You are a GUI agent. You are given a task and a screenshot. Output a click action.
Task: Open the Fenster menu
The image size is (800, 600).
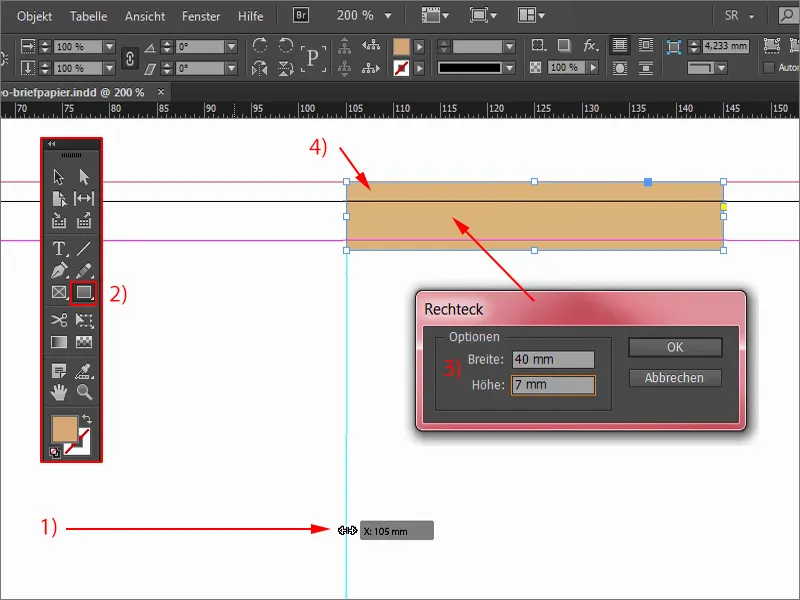click(x=201, y=16)
